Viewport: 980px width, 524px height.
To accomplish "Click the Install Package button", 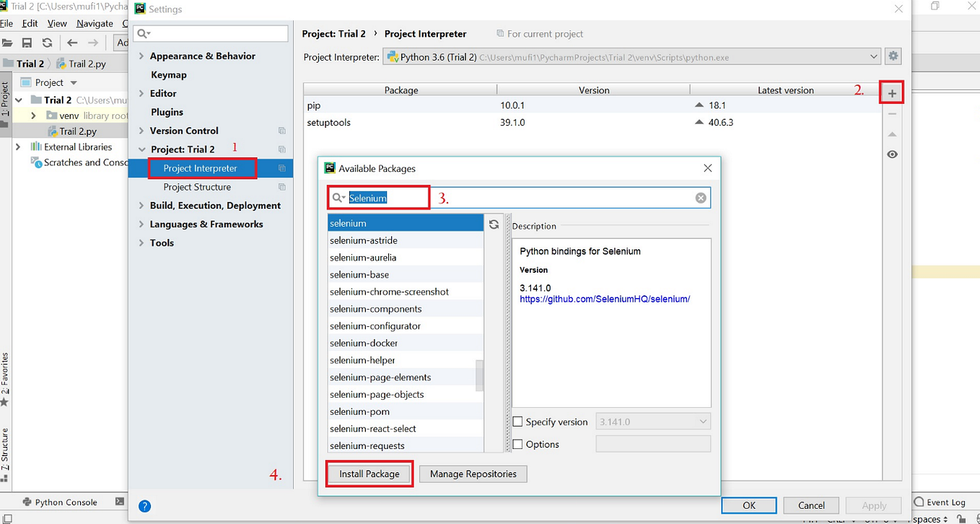I will (x=369, y=473).
